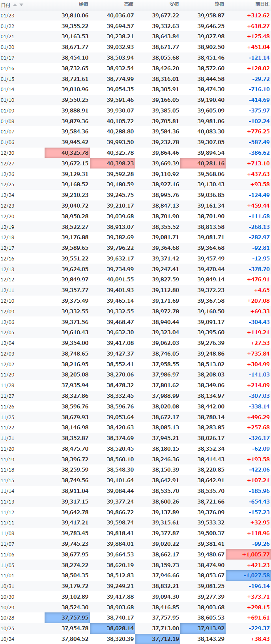Select the +496.29 change on 11/25
271x644 pixels.
[258, 417]
